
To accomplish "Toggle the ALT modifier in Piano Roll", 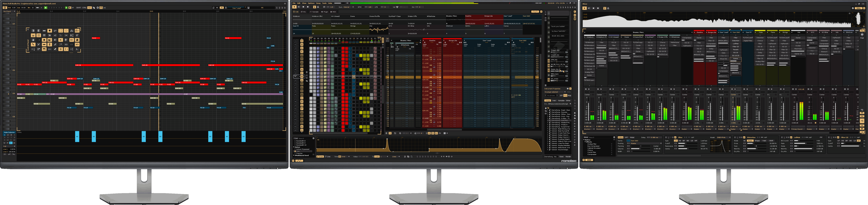I will (x=89, y=7).
